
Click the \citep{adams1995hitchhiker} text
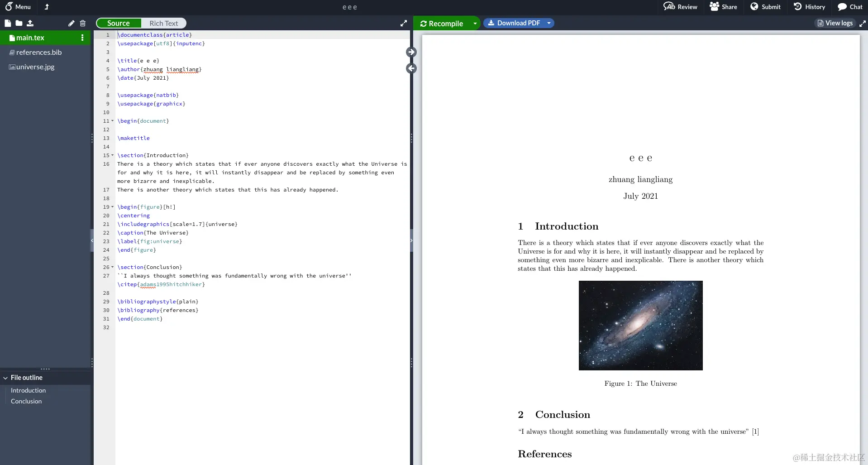pyautogui.click(x=161, y=284)
